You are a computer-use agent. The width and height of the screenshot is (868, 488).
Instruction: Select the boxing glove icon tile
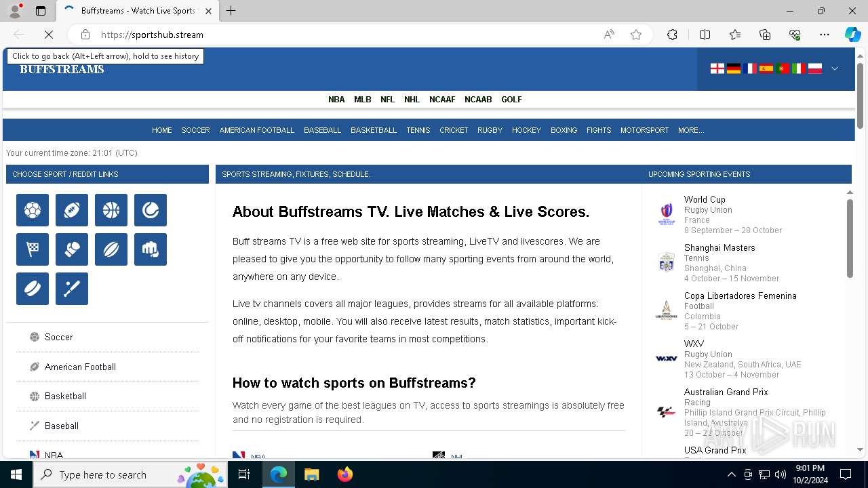72,249
